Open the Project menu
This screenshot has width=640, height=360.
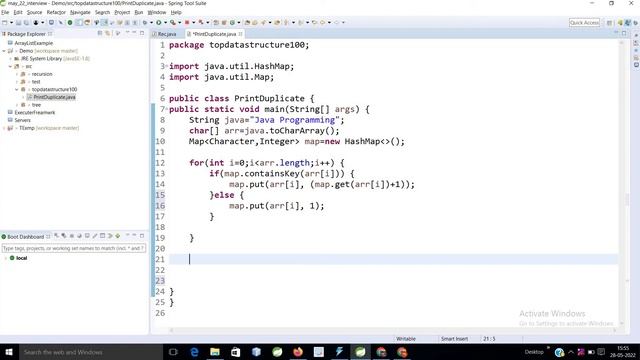pyautogui.click(x=122, y=12)
